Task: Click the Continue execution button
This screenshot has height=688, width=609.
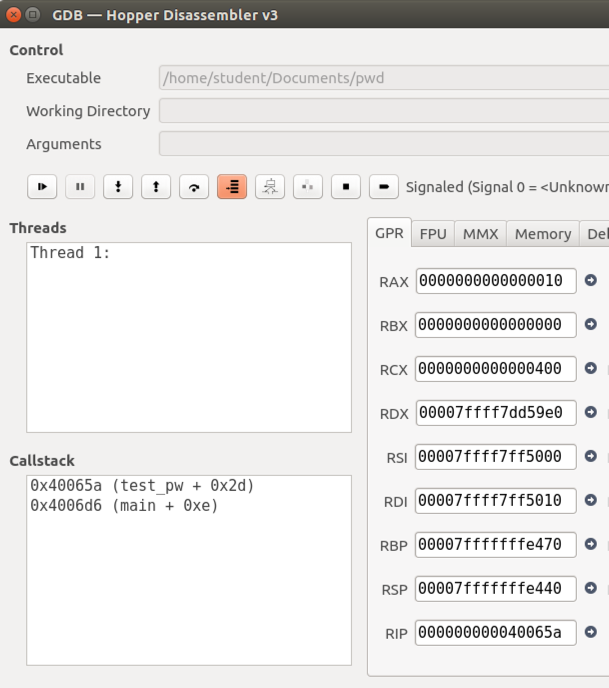Action: point(42,186)
